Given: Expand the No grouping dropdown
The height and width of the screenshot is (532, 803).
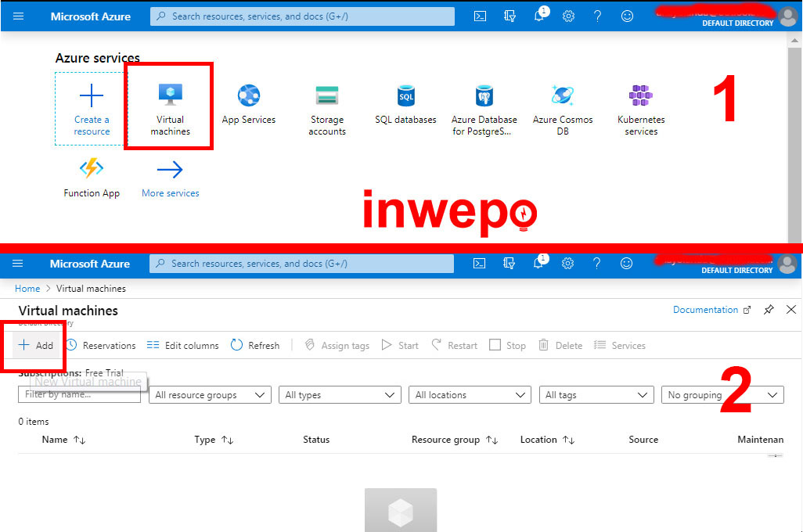Looking at the screenshot, I should pos(722,395).
